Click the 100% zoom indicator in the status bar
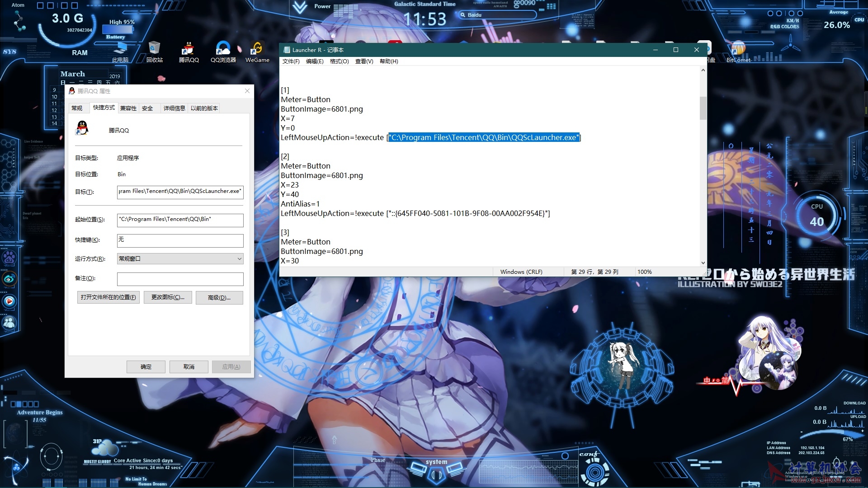 645,272
